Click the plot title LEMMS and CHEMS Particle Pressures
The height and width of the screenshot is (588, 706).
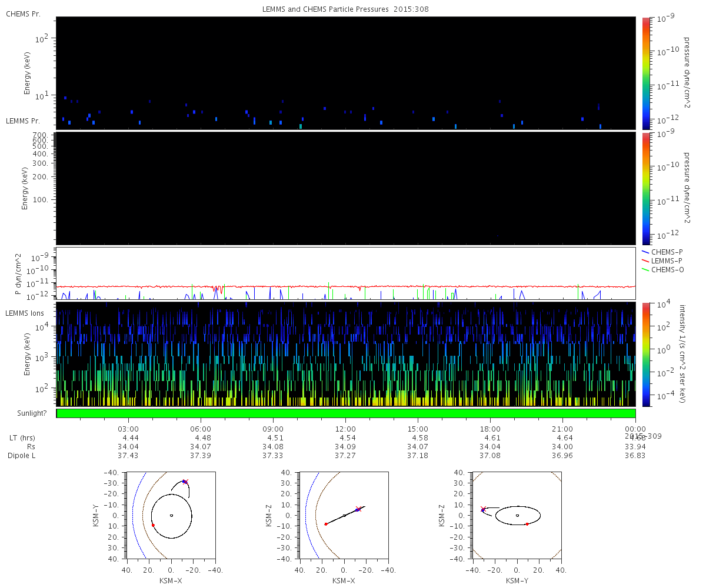pos(345,9)
